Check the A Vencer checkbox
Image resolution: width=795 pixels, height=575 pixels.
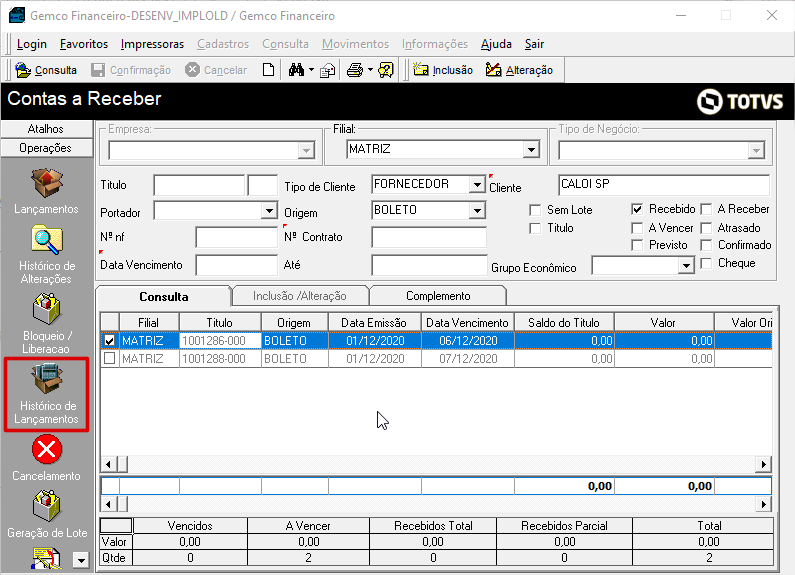point(637,228)
